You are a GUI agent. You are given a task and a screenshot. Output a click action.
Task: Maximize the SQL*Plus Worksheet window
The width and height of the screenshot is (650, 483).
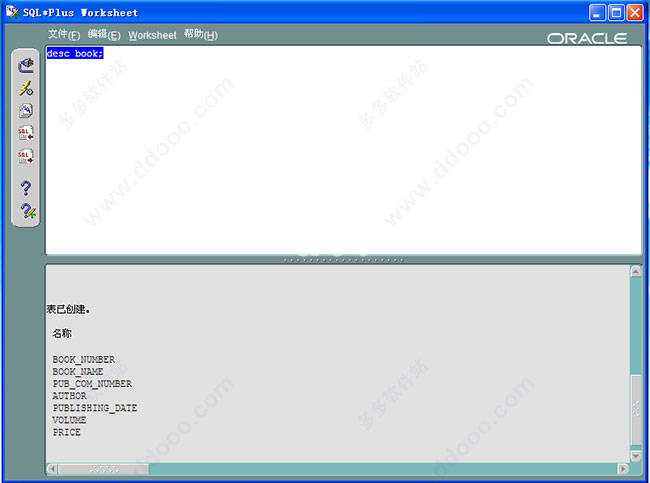tap(616, 13)
